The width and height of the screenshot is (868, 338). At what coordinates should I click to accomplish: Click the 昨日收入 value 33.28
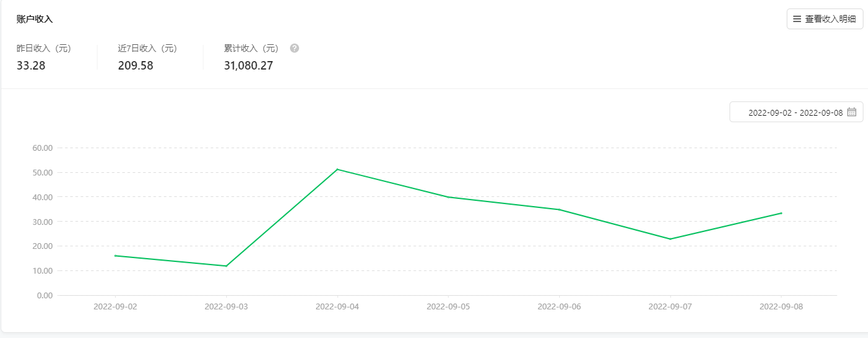31,66
